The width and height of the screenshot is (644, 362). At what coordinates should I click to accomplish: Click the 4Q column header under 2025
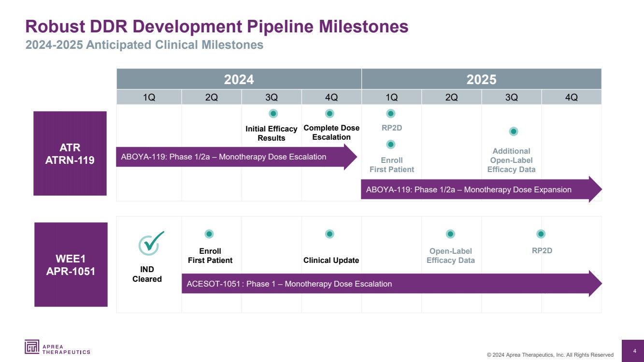point(571,97)
